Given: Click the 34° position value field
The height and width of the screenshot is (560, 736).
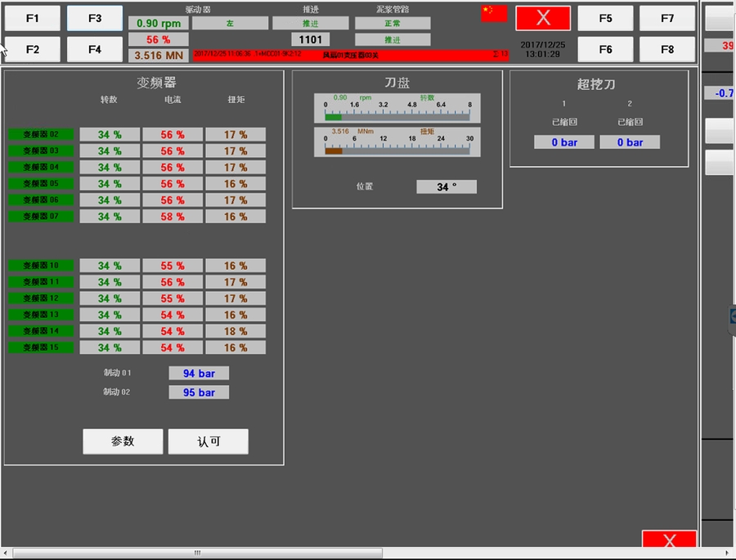Looking at the screenshot, I should point(447,187).
